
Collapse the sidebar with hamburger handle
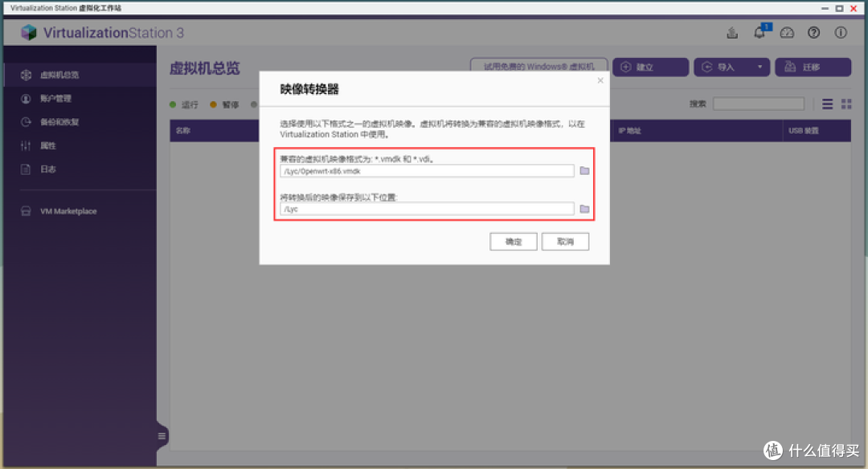(x=162, y=436)
